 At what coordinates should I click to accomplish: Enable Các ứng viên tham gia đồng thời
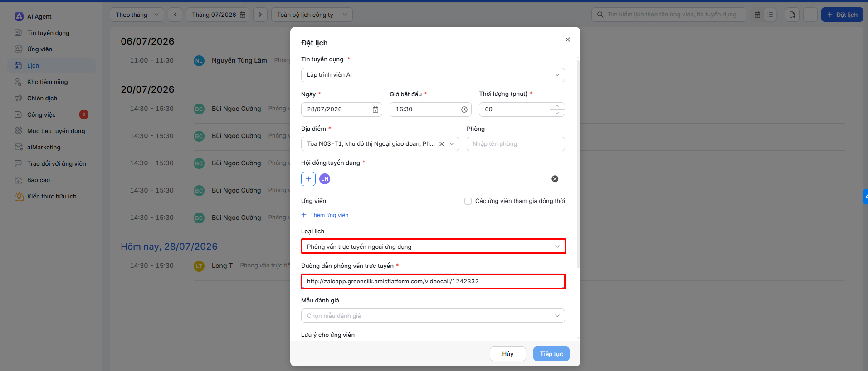tap(468, 201)
